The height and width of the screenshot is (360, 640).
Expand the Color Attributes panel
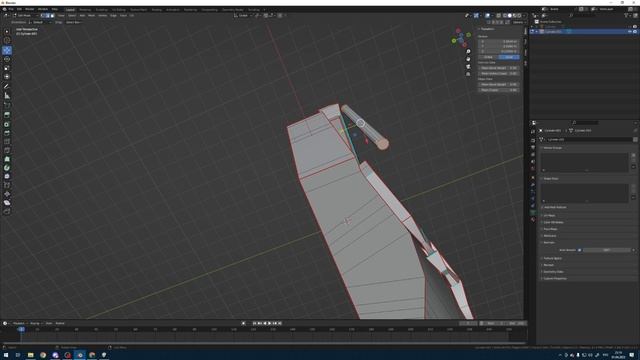553,222
